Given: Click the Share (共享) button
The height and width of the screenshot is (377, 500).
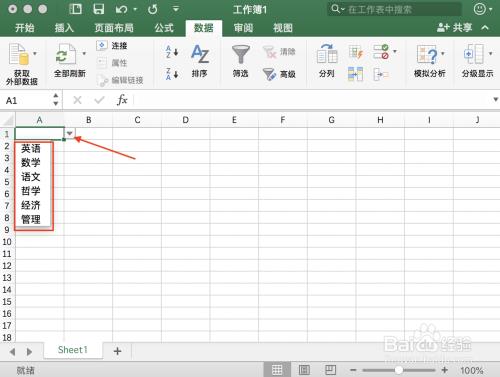Looking at the screenshot, I should 455,27.
